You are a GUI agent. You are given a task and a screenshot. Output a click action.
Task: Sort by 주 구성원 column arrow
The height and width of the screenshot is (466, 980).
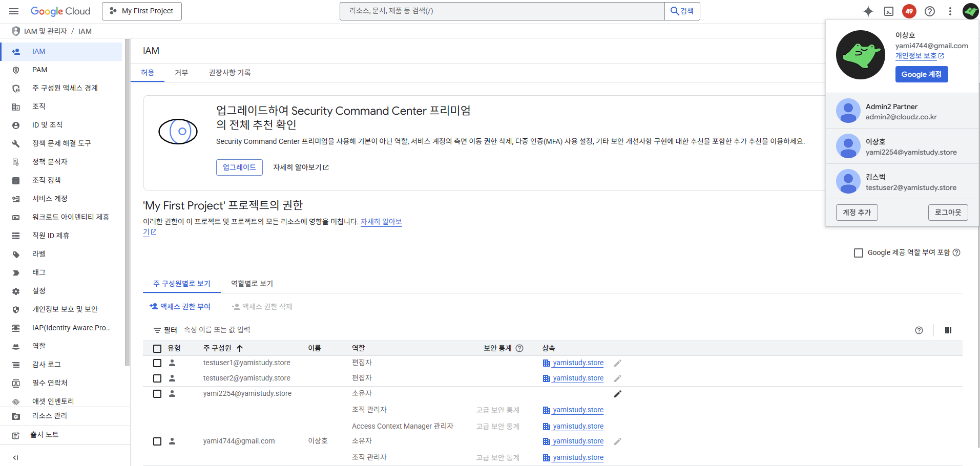(240, 348)
